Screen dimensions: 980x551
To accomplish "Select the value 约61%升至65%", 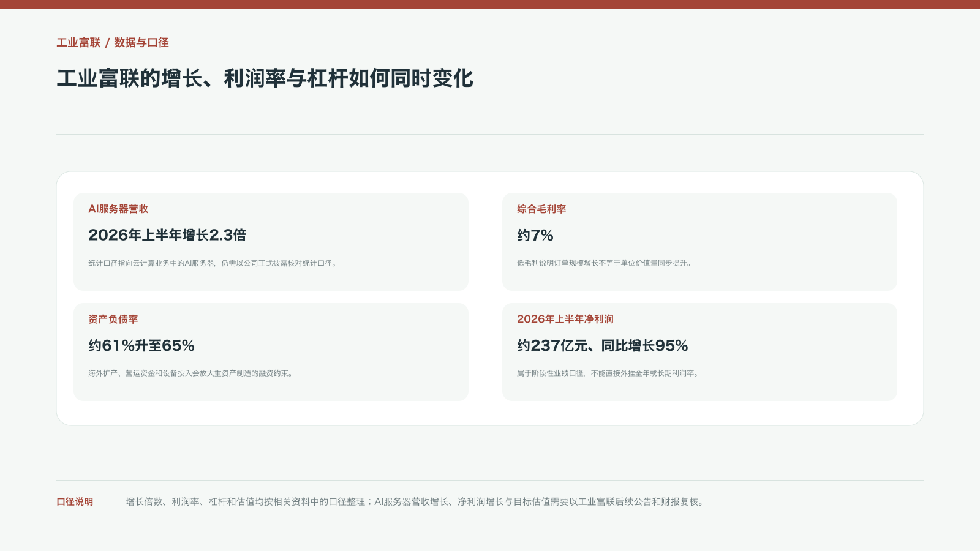I will tap(141, 345).
